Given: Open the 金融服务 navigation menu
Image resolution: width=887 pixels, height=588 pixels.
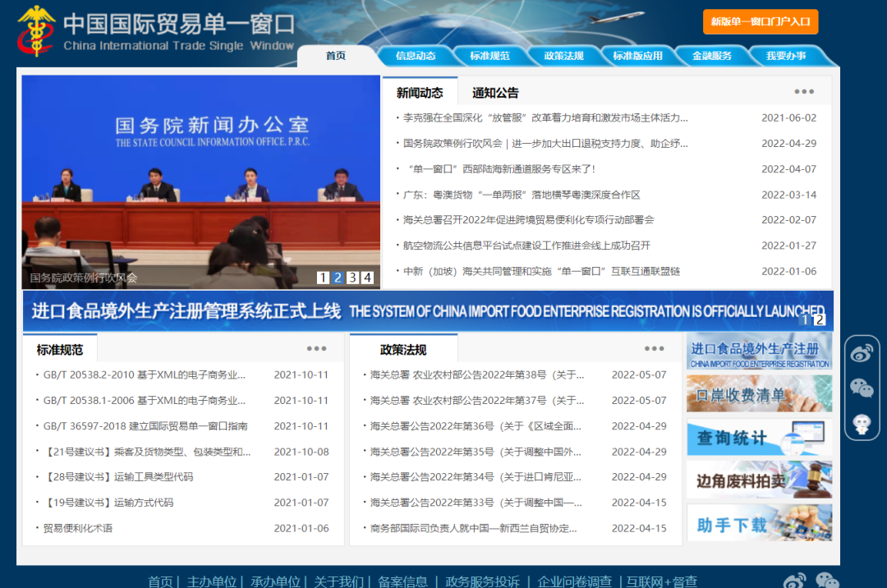Looking at the screenshot, I should click(711, 55).
